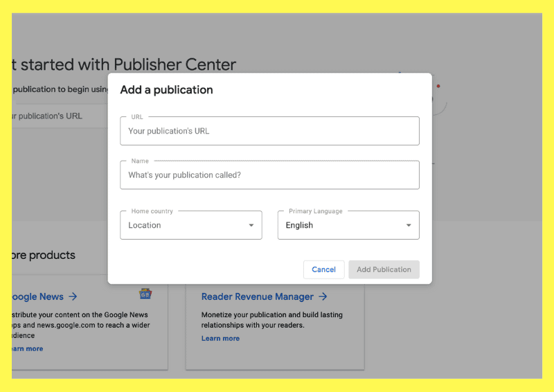Click the arrow beside English

coord(409,226)
